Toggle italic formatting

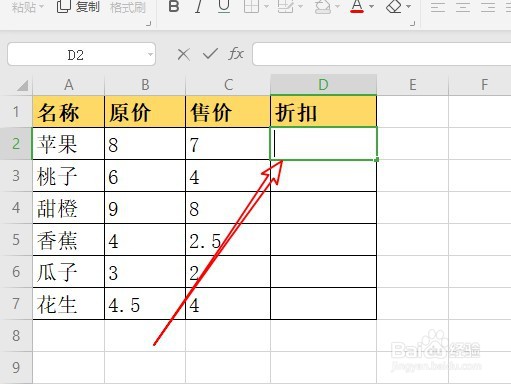coord(199,6)
